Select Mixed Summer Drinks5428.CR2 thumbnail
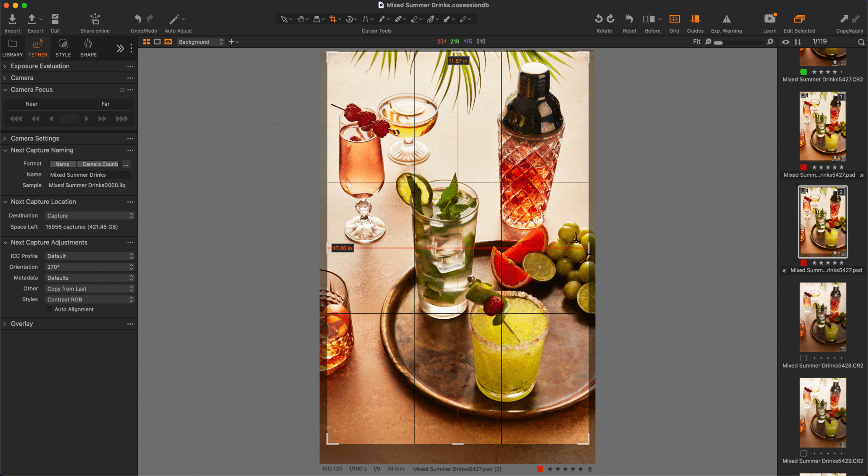The width and height of the screenshot is (868, 476). 823,317
